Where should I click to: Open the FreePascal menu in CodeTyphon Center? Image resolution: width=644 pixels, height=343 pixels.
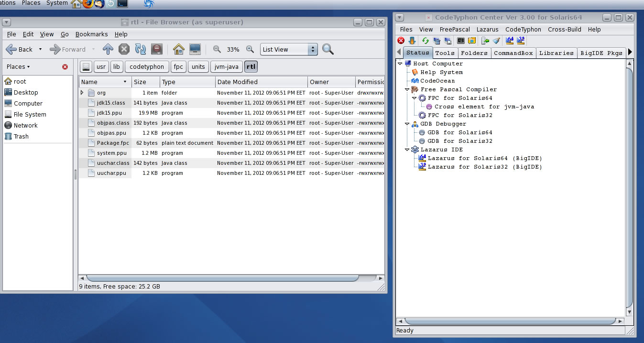(455, 30)
